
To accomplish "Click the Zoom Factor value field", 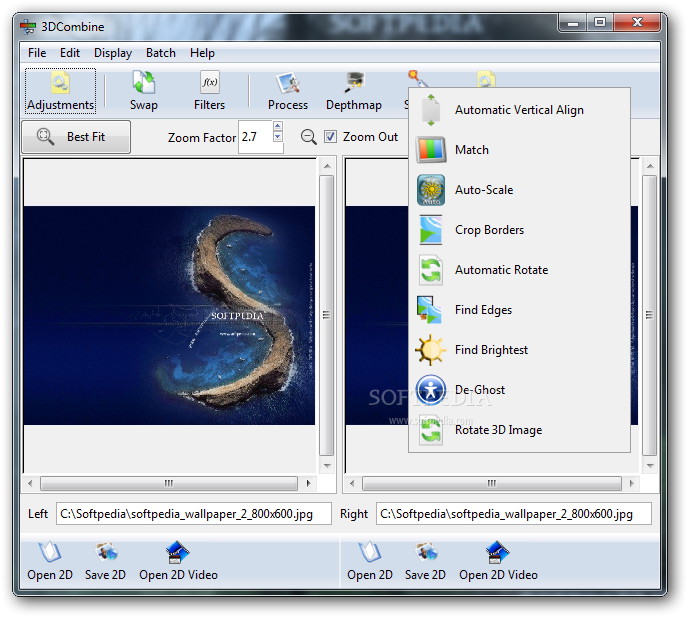I will point(256,137).
